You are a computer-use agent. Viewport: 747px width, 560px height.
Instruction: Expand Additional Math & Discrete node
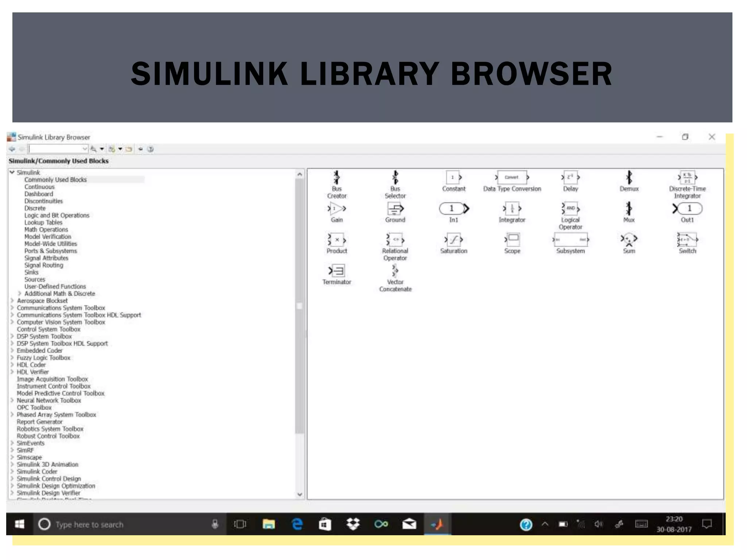pyautogui.click(x=20, y=293)
